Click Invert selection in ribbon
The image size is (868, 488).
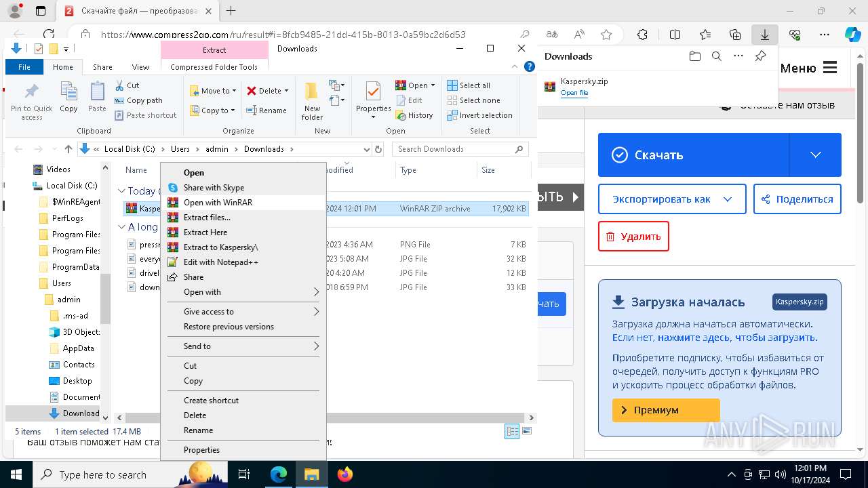[x=479, y=115]
